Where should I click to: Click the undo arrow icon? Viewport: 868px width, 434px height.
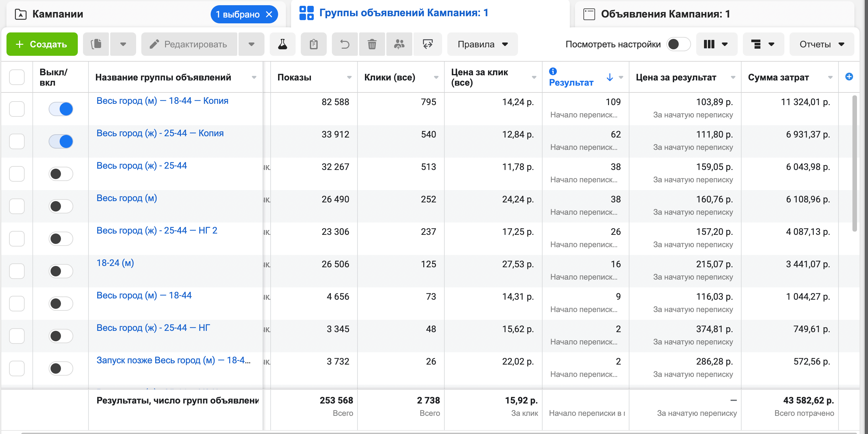point(344,44)
